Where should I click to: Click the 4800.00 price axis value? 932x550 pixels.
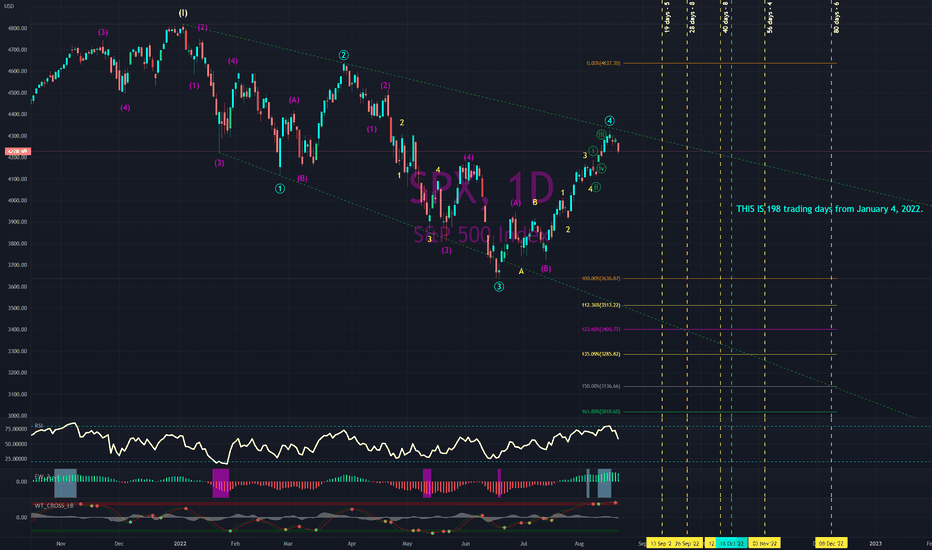(17, 28)
